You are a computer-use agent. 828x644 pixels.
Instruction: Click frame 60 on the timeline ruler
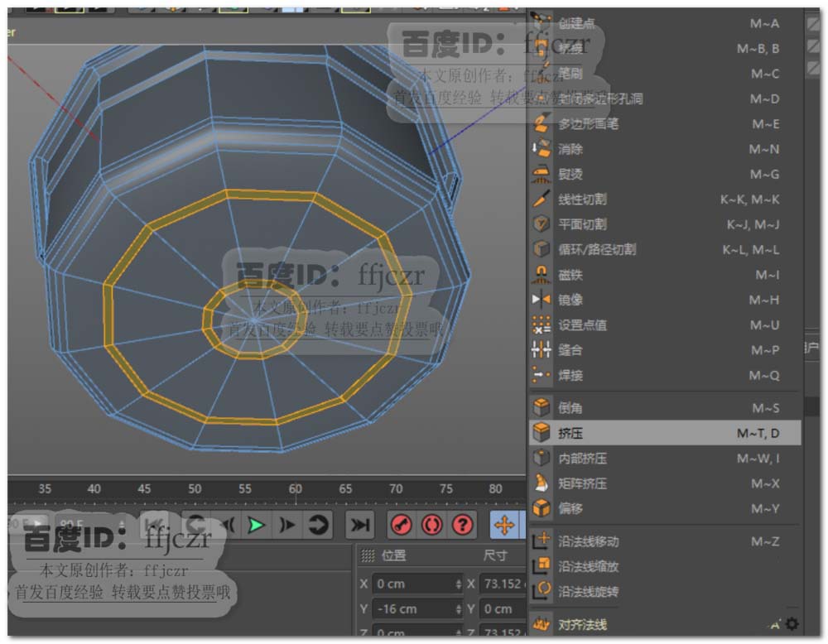(x=296, y=488)
